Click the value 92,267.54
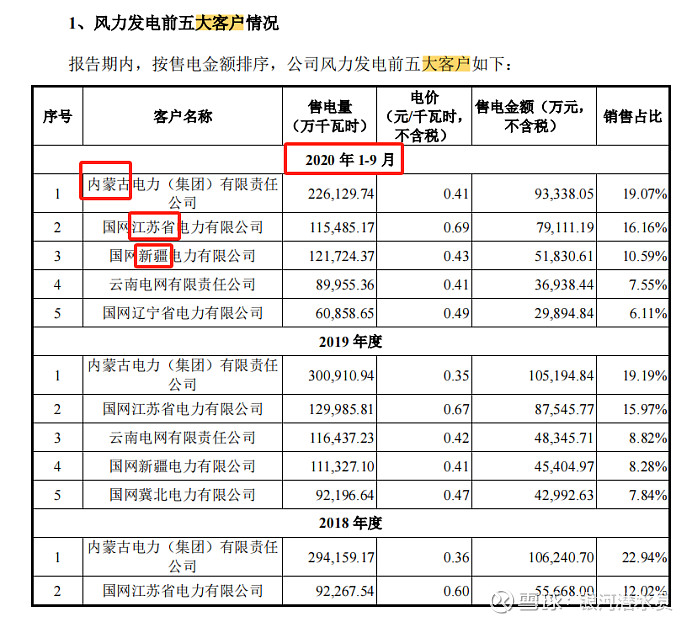693x623 pixels. click(345, 591)
